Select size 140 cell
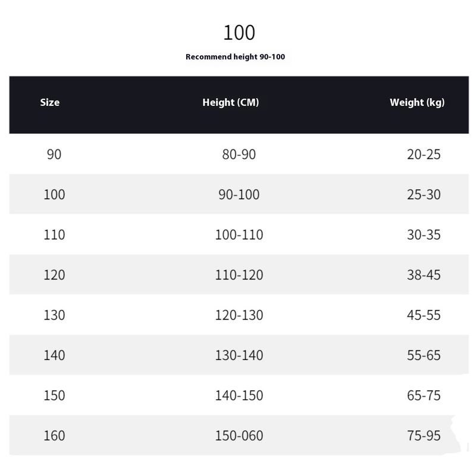 54,355
